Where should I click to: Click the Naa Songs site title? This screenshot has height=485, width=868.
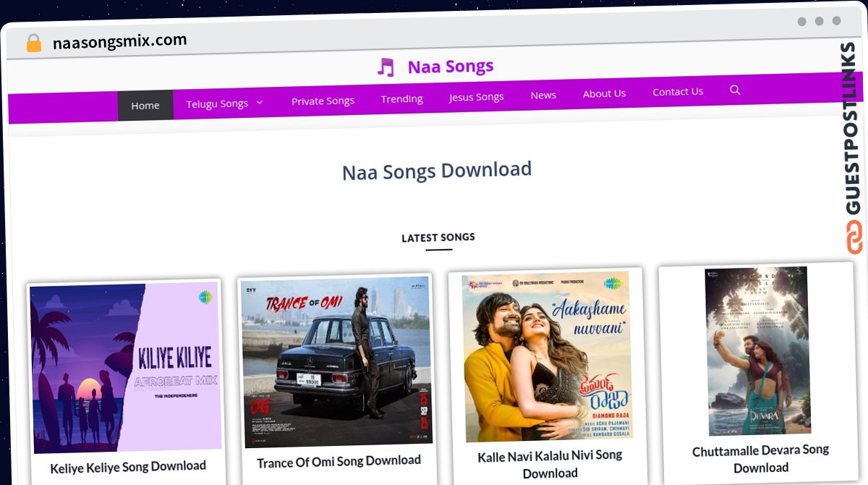(451, 66)
